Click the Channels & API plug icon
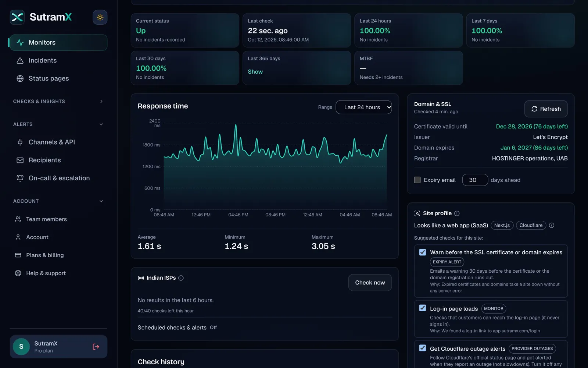The width and height of the screenshot is (588, 368). point(20,142)
